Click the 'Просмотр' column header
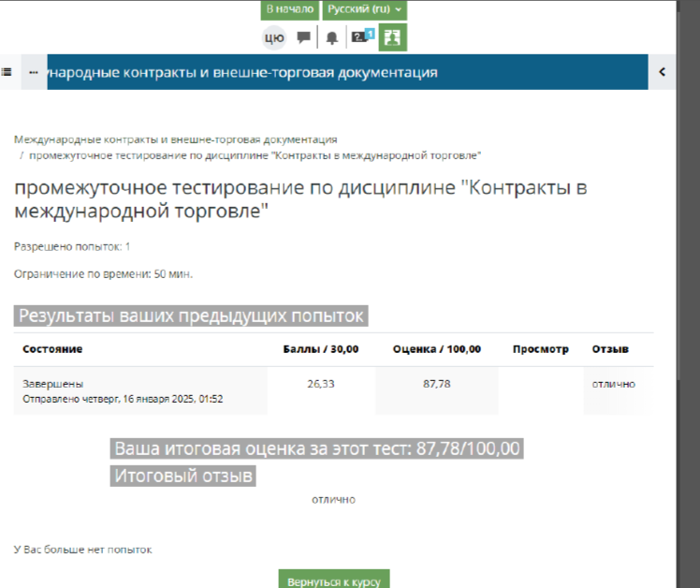The image size is (700, 588). coord(540,349)
